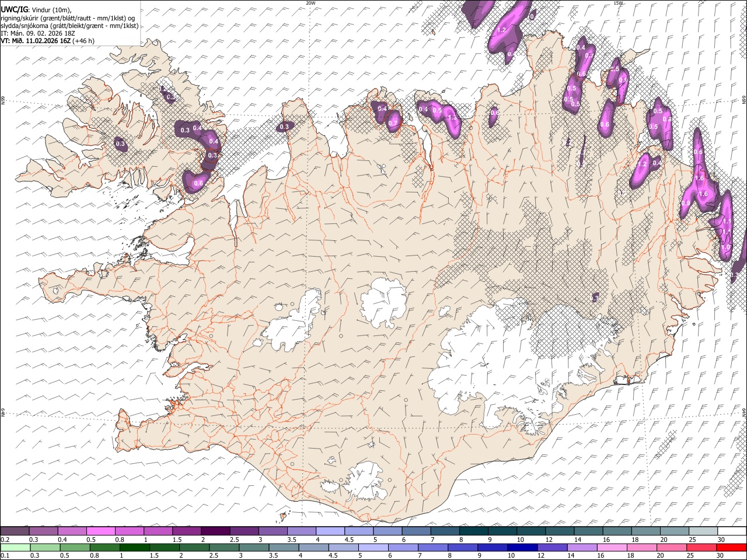Image resolution: width=747 pixels, height=560 pixels.
Task: Select the light violet swatch labeled 14 in lower bar
Action: click(582, 547)
